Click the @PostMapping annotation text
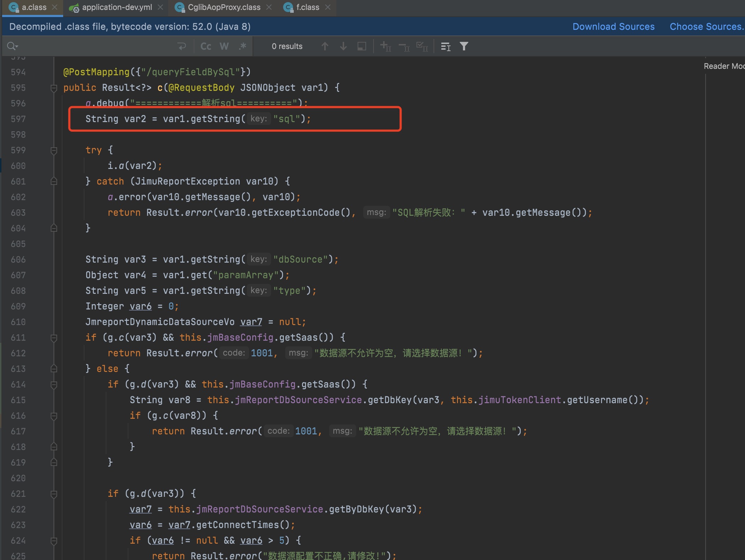Viewport: 745px width, 560px height. 96,72
